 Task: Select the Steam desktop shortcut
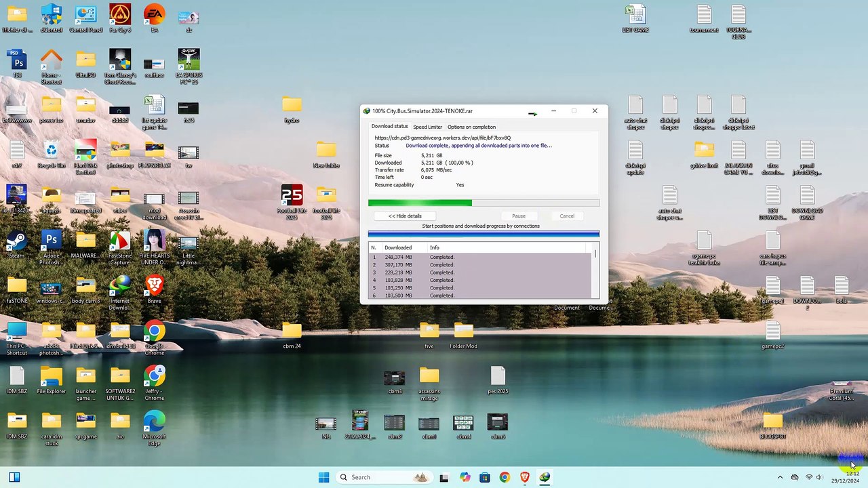pyautogui.click(x=17, y=244)
